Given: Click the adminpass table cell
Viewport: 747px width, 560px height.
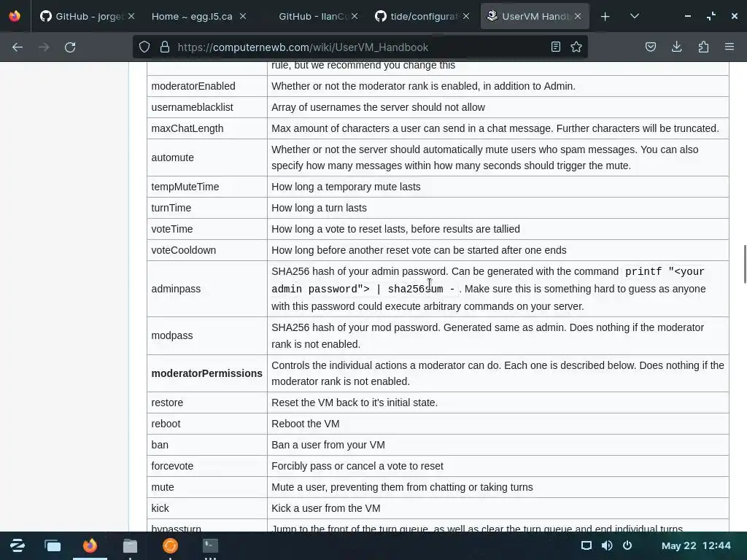Looking at the screenshot, I should (207, 289).
